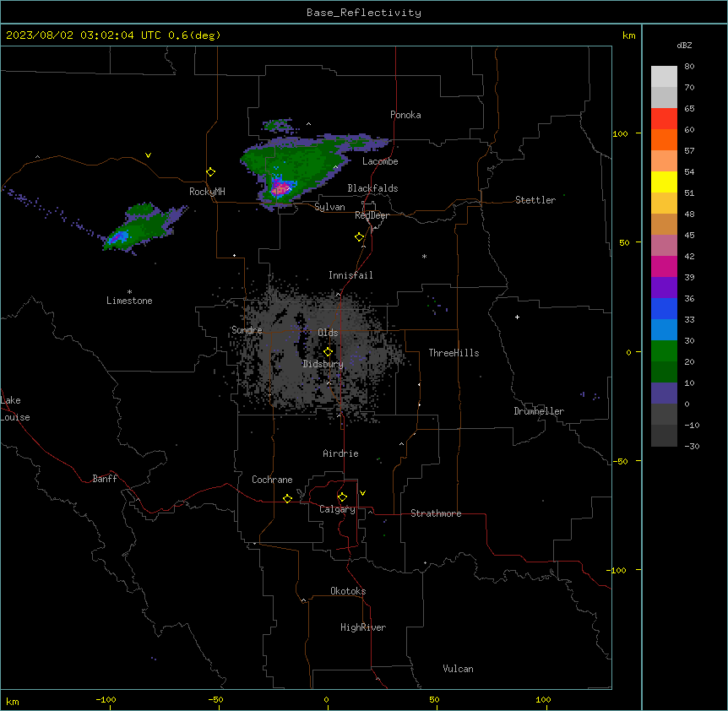Click the Calgary city label
This screenshot has height=711, width=728.
tap(337, 509)
